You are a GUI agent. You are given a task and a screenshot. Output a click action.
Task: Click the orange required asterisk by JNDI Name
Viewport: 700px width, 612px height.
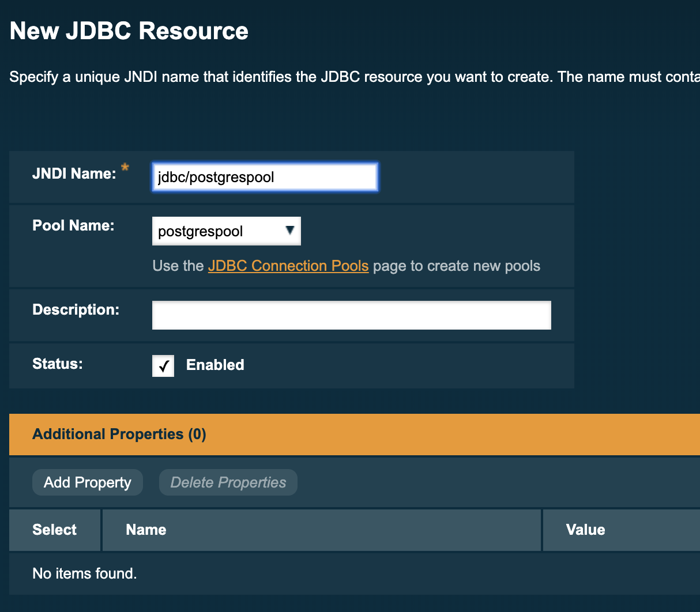tap(125, 168)
